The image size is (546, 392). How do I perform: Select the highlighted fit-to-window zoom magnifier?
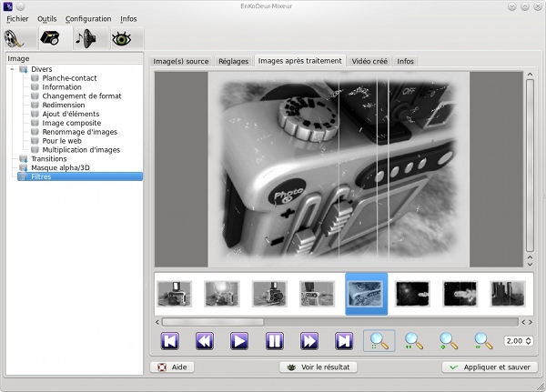[x=379, y=341]
